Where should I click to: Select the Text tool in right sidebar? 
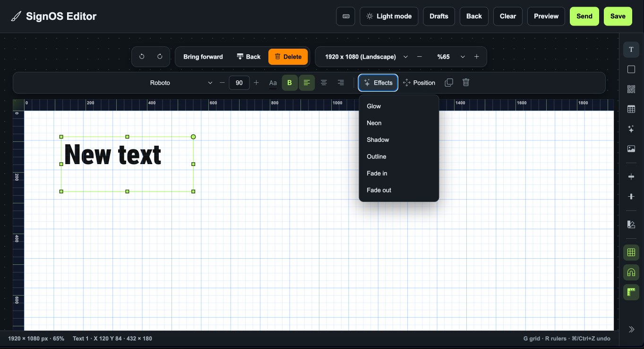631,50
